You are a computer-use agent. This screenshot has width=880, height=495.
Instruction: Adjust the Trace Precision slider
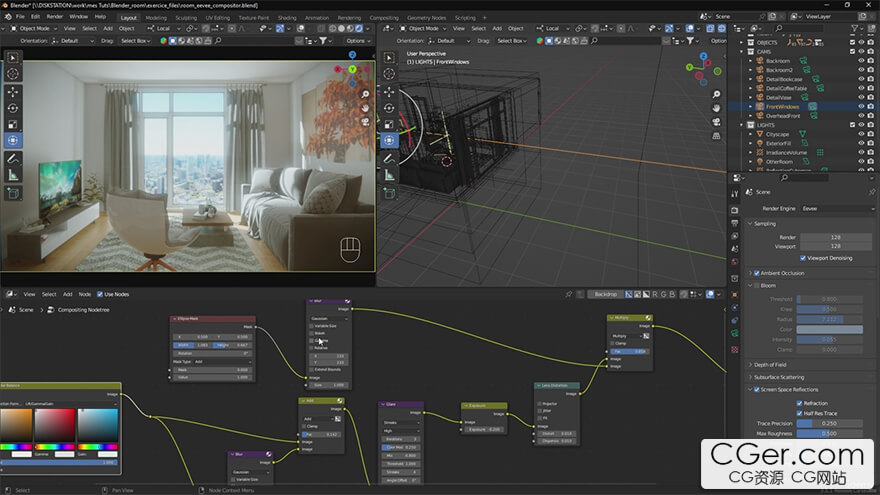(829, 424)
